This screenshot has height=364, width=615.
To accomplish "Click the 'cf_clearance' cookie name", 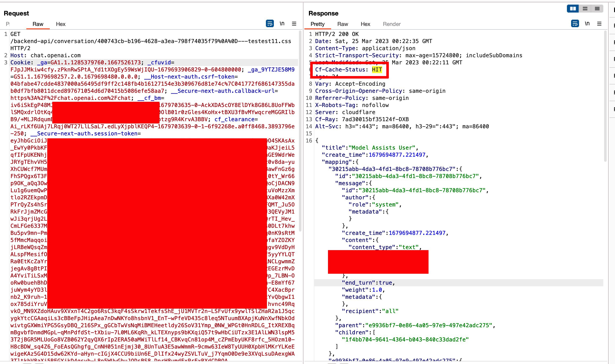I will tap(235, 120).
